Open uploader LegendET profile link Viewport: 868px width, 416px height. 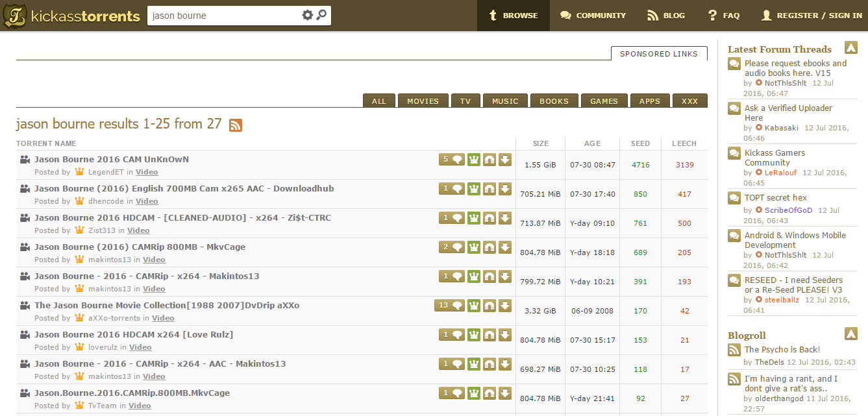106,173
